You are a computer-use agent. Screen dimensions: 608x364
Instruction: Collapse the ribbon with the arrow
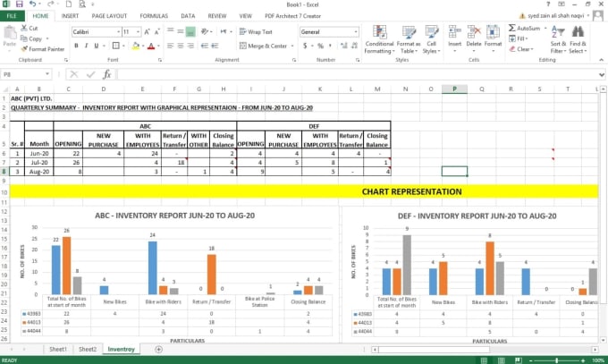pos(601,60)
